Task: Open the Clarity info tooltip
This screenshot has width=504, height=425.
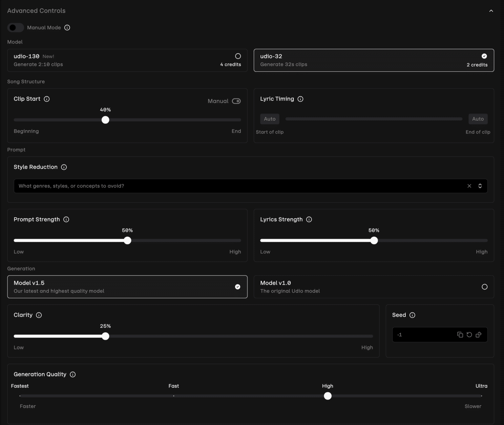Action: (x=39, y=315)
